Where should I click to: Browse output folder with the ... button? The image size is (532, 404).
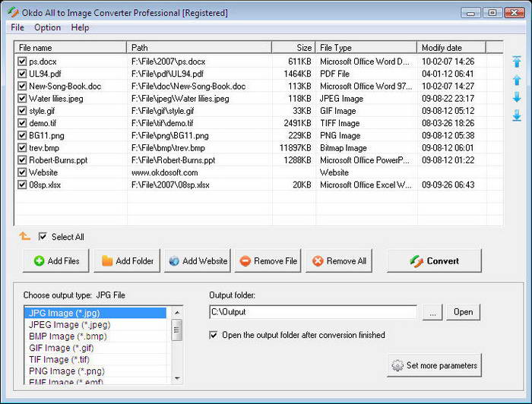pos(432,312)
